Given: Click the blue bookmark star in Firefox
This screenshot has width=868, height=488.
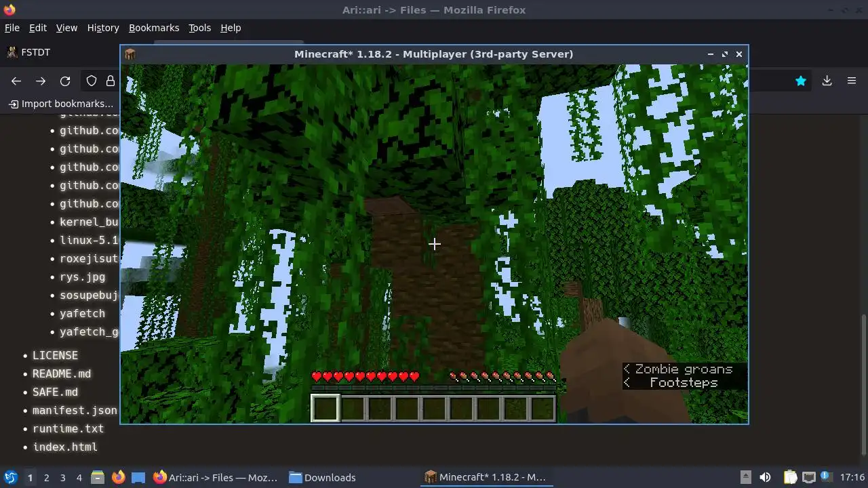Looking at the screenshot, I should [x=801, y=81].
